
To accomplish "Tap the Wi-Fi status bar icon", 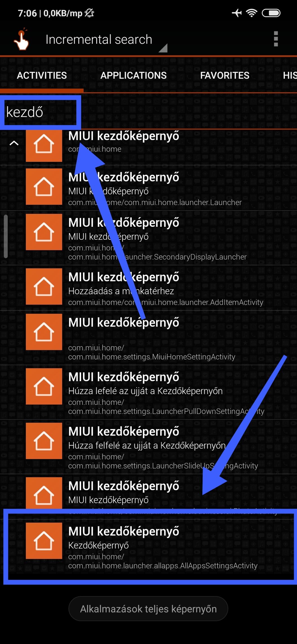I will (x=251, y=13).
